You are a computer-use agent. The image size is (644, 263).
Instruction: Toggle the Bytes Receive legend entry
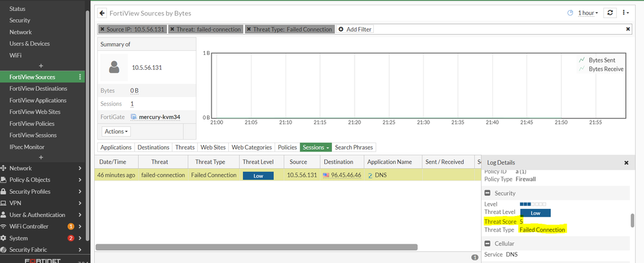[601, 69]
